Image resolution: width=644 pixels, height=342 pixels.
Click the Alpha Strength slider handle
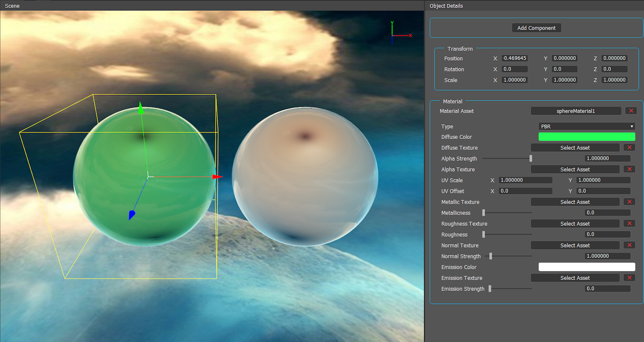(531, 158)
